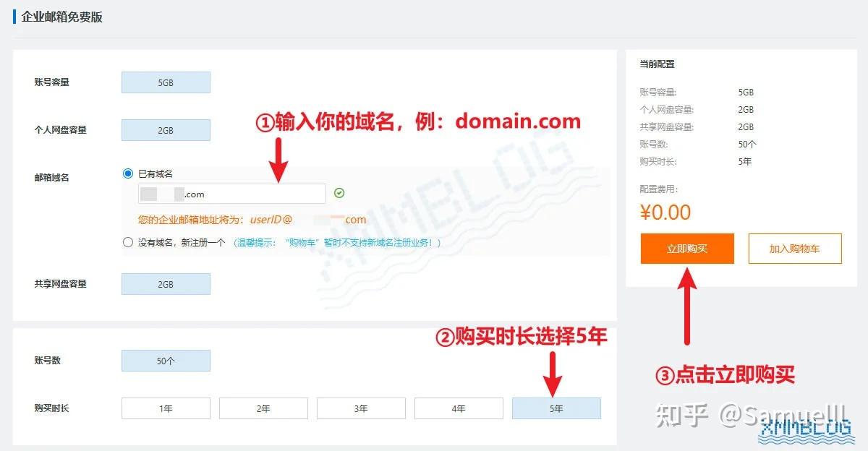The height and width of the screenshot is (451, 868).
Task: Select the 2GB personal netdisk capacity option
Action: click(166, 130)
